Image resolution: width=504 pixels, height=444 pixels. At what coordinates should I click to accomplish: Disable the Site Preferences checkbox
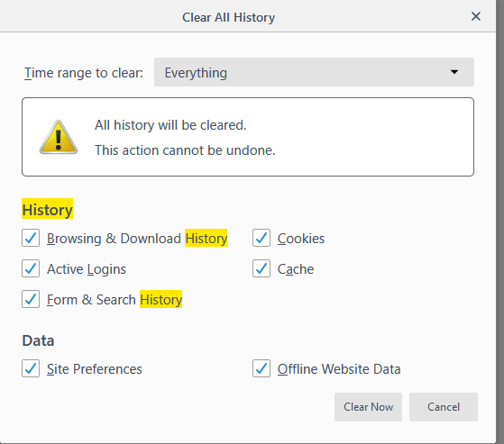point(31,368)
